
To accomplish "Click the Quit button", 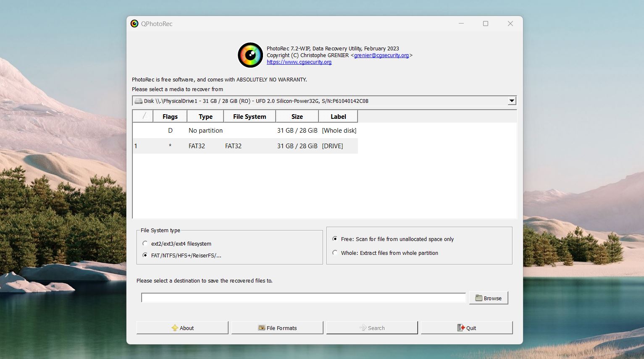I will [467, 328].
